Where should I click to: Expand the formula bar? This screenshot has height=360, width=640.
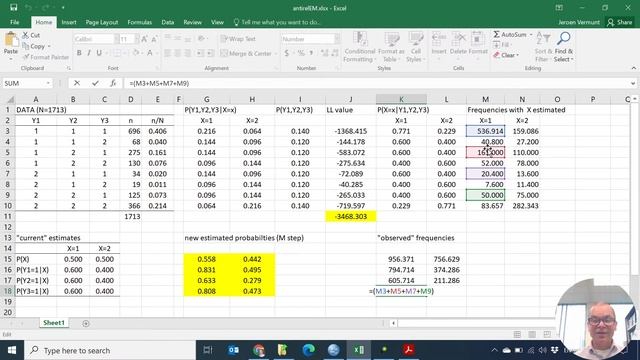[x=633, y=83]
